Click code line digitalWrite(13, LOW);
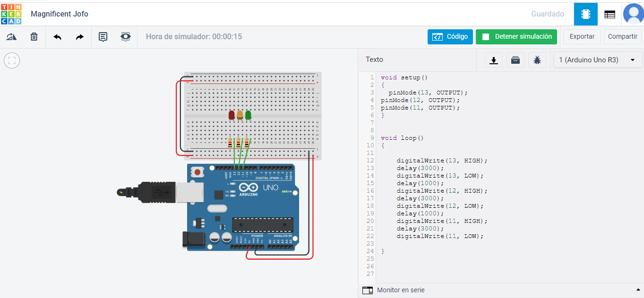644x298 pixels. 440,176
